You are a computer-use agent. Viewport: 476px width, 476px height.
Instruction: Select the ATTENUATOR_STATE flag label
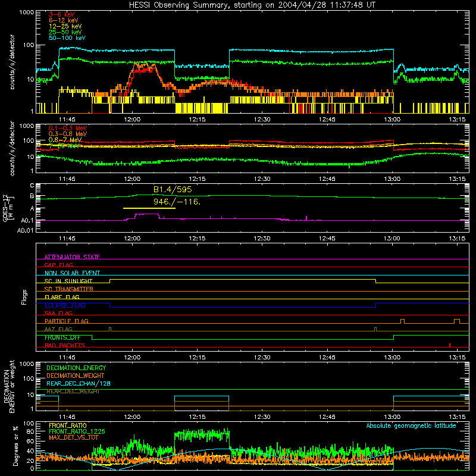pyautogui.click(x=72, y=257)
